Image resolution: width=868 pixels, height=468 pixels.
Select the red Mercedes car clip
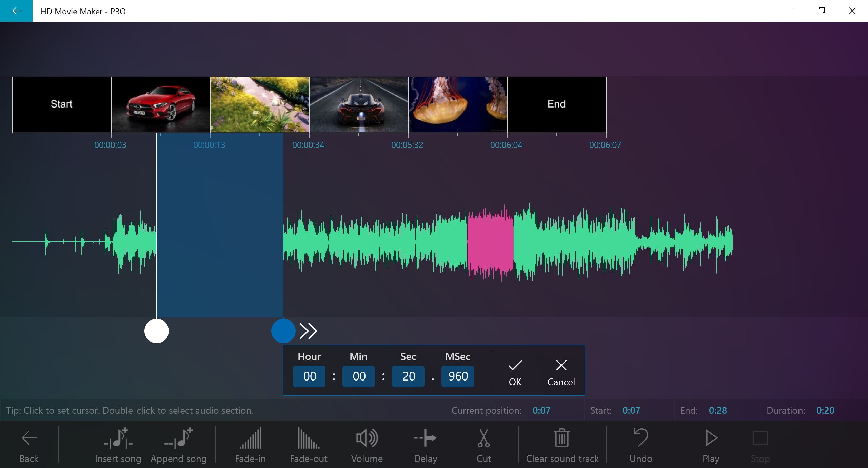[x=161, y=104]
